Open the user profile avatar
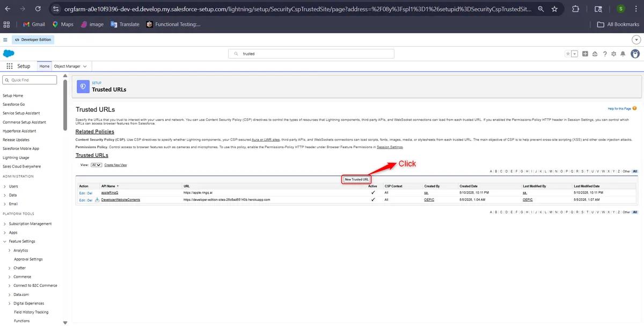Viewport: 644px width, 326px height. [x=635, y=54]
